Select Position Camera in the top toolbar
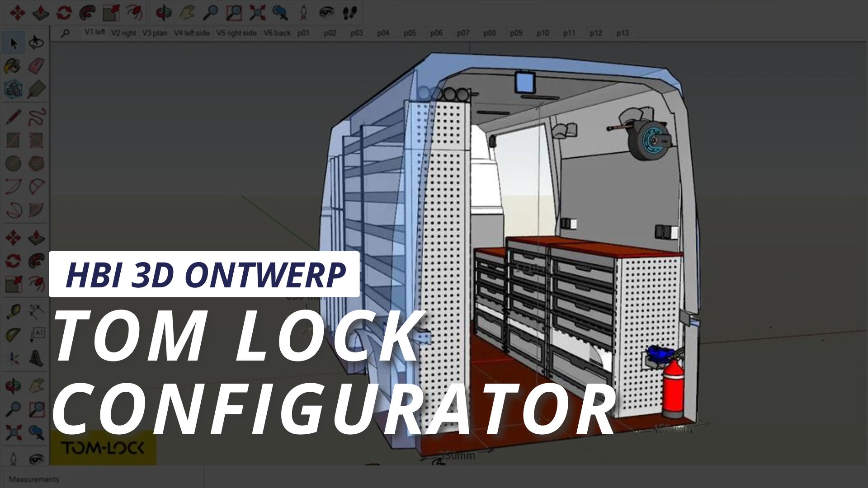Image resolution: width=868 pixels, height=488 pixels. point(304,13)
